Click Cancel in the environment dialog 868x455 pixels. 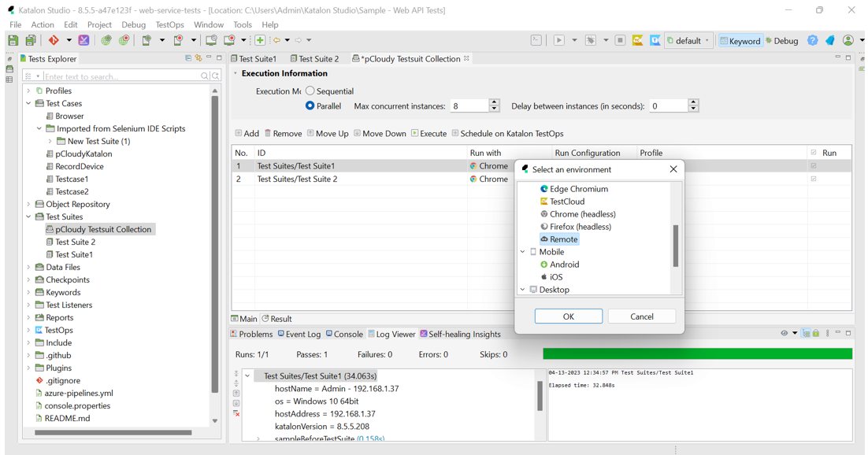(x=641, y=316)
